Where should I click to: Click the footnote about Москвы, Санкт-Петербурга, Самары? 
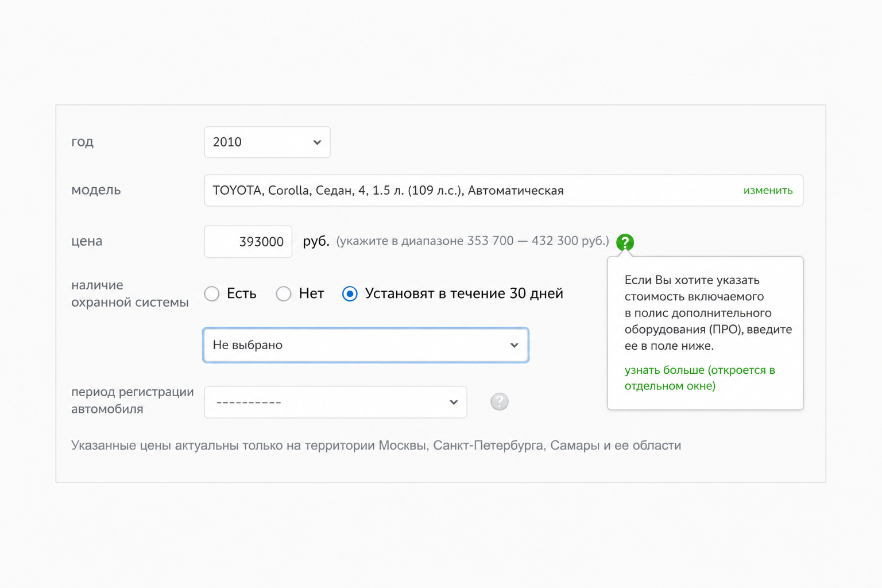click(376, 446)
